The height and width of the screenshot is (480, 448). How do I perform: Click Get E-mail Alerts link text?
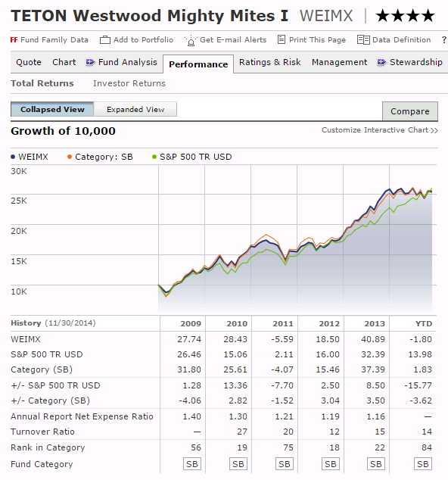(233, 40)
